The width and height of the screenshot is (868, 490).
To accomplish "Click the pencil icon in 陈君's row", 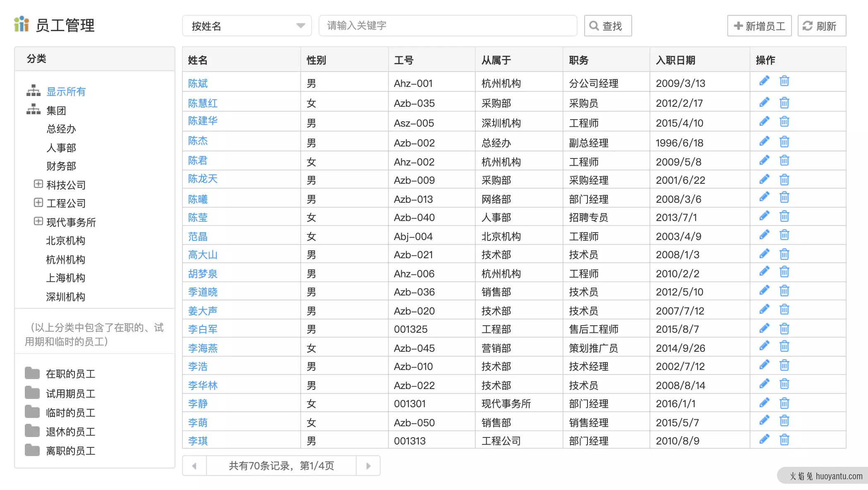I will pyautogui.click(x=764, y=160).
